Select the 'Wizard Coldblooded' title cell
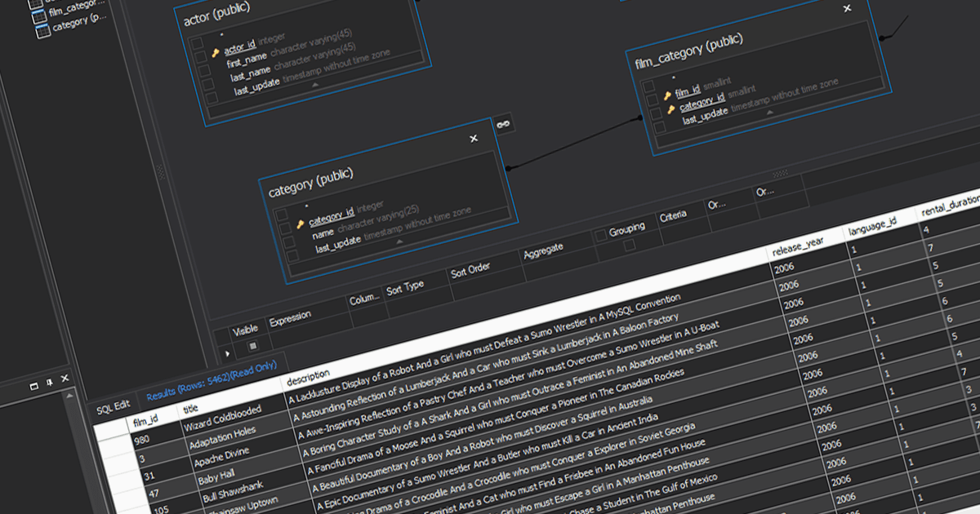980x514 pixels. pos(222,416)
